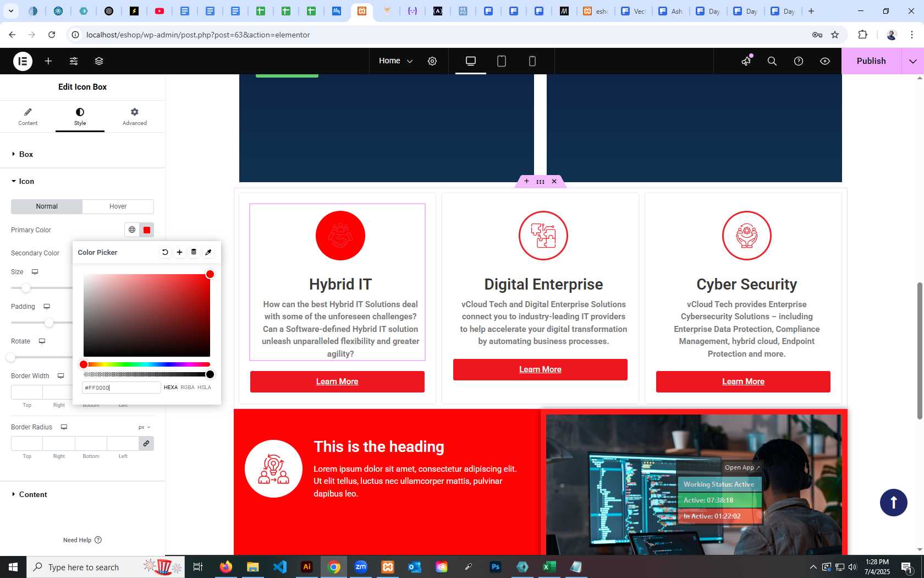The height and width of the screenshot is (578, 924).
Task: Open Publish options dropdown arrow
Action: 913,61
